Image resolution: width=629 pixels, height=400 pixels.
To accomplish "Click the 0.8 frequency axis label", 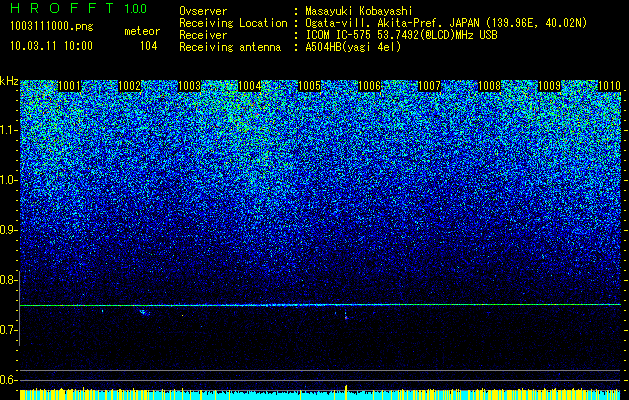I will [8, 280].
